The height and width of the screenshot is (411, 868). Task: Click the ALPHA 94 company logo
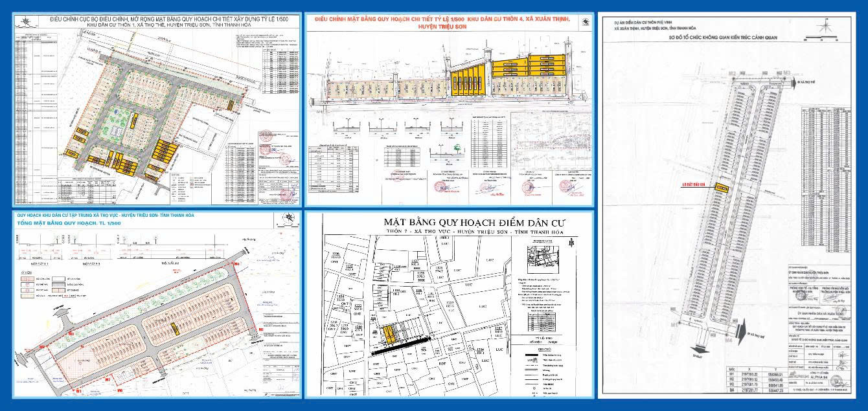(x=799, y=375)
